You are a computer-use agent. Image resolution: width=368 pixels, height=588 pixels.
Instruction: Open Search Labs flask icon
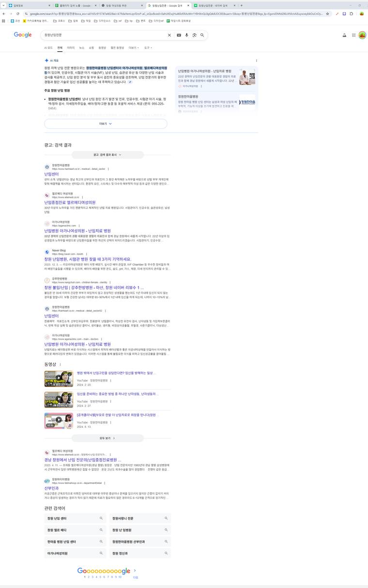pyautogui.click(x=345, y=35)
